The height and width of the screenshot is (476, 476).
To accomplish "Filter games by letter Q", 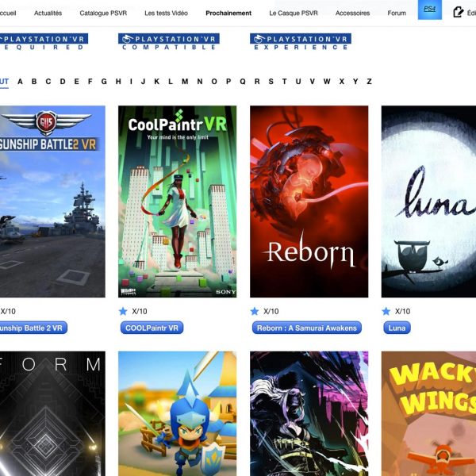I will click(x=243, y=82).
